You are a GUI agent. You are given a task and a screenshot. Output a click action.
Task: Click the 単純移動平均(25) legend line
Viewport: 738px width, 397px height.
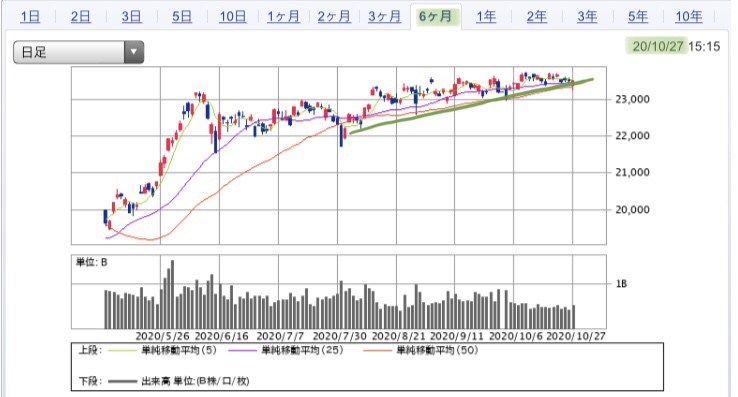pos(244,351)
